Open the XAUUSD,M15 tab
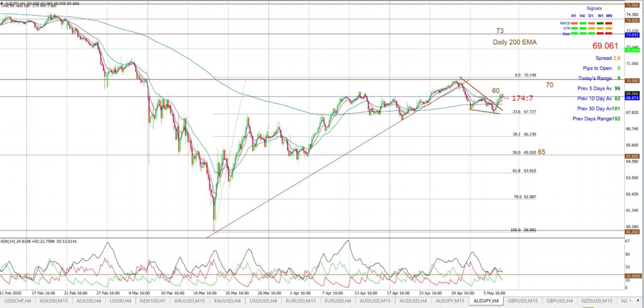The height and width of the screenshot is (308, 644). tap(189, 301)
